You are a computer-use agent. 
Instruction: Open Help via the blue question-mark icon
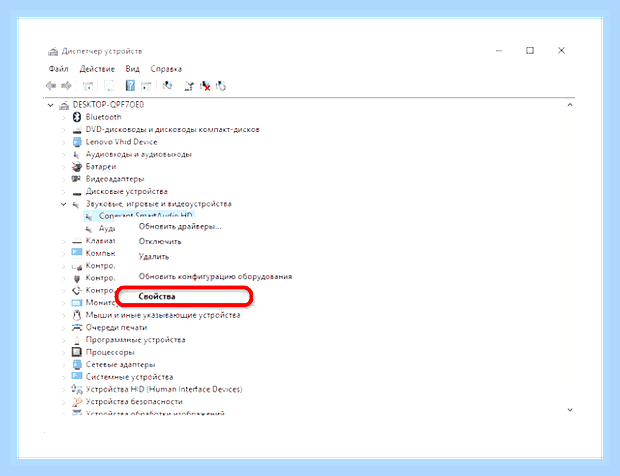(x=130, y=85)
